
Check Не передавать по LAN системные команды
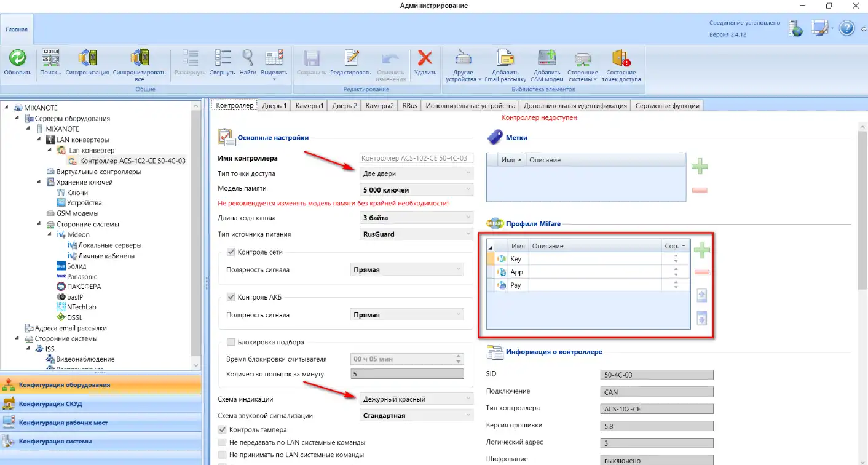[x=223, y=442]
